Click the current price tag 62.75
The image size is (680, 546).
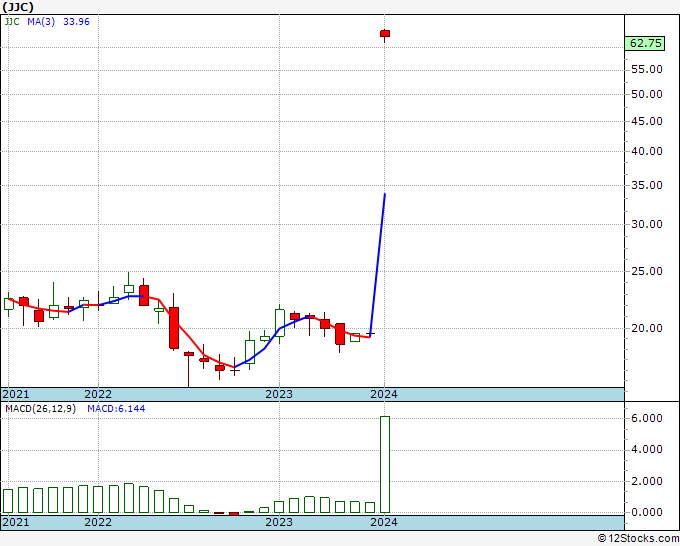coord(645,43)
